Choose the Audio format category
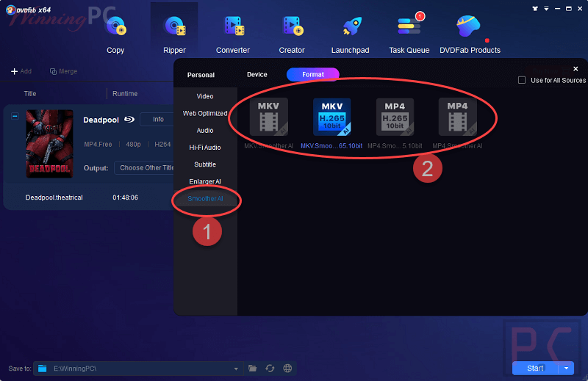The width and height of the screenshot is (588, 381). [205, 131]
